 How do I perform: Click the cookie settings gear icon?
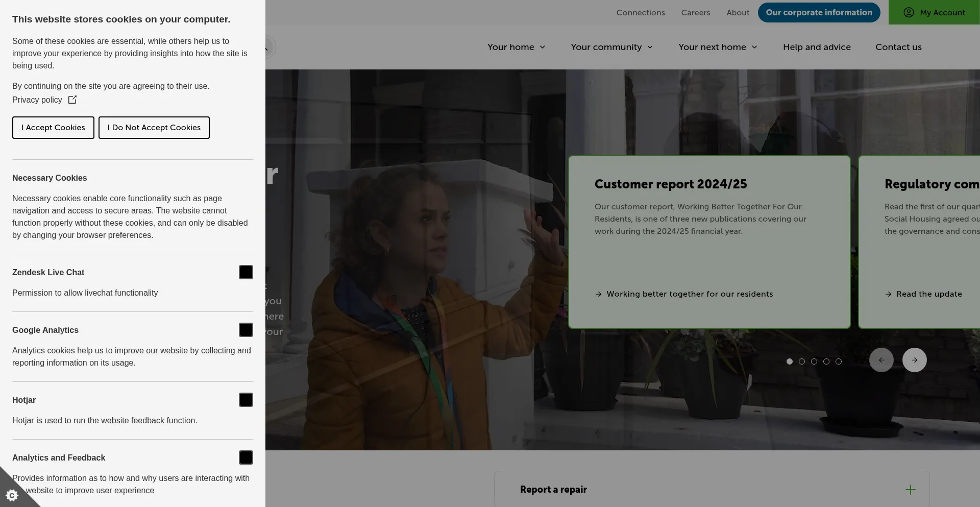click(x=12, y=495)
